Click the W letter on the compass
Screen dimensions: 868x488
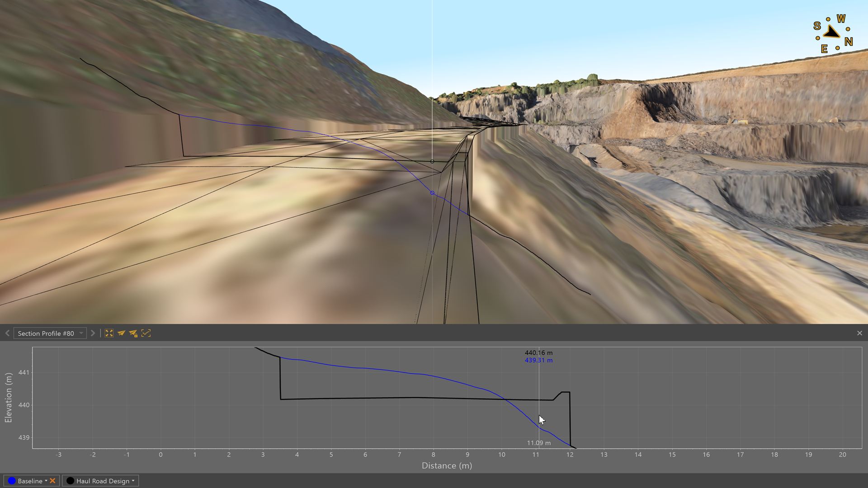841,19
